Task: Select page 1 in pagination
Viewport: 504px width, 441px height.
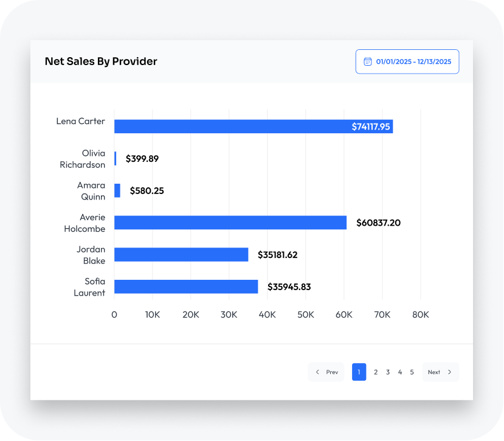Action: 359,372
